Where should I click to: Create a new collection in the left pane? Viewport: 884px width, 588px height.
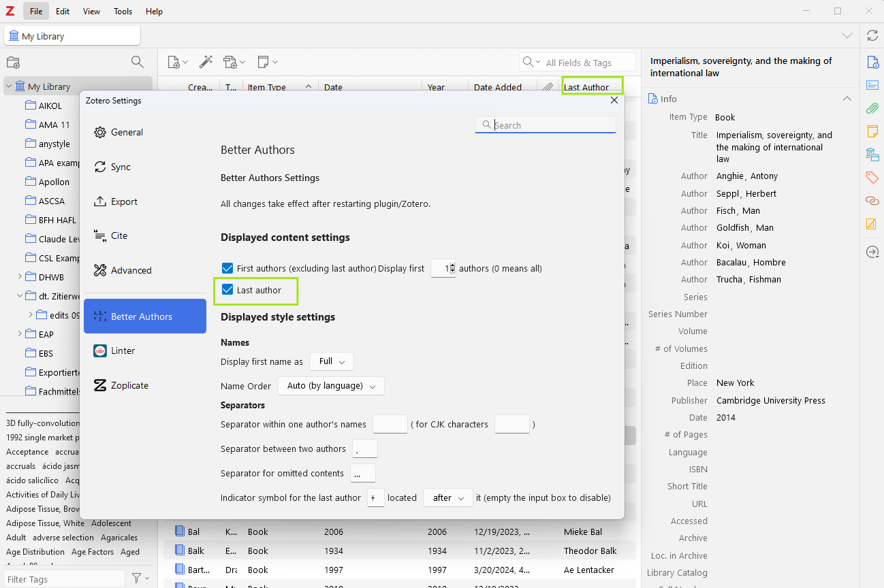[12, 62]
